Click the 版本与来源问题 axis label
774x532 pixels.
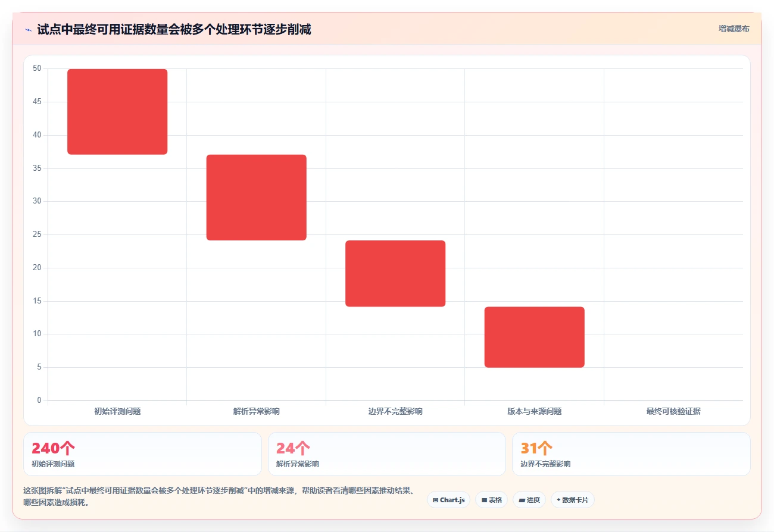535,411
